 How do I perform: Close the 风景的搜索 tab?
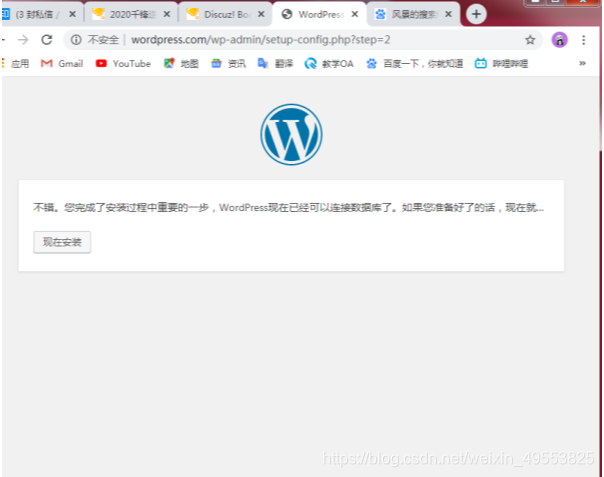click(x=449, y=14)
